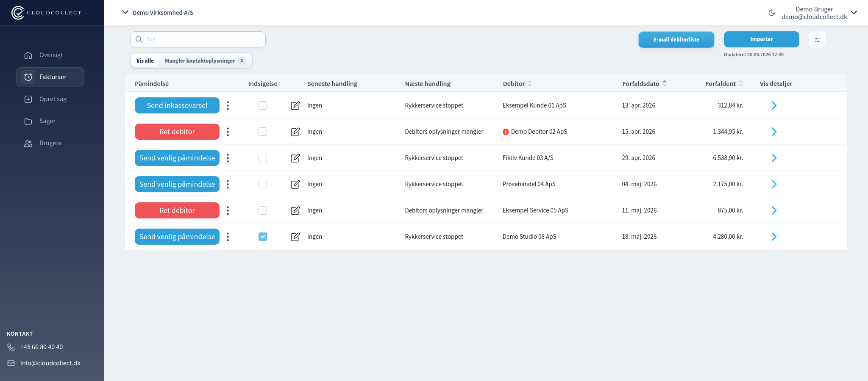The height and width of the screenshot is (381, 868).
Task: Open more options for Eksempel Kunde 01 ApS
Action: [x=228, y=105]
